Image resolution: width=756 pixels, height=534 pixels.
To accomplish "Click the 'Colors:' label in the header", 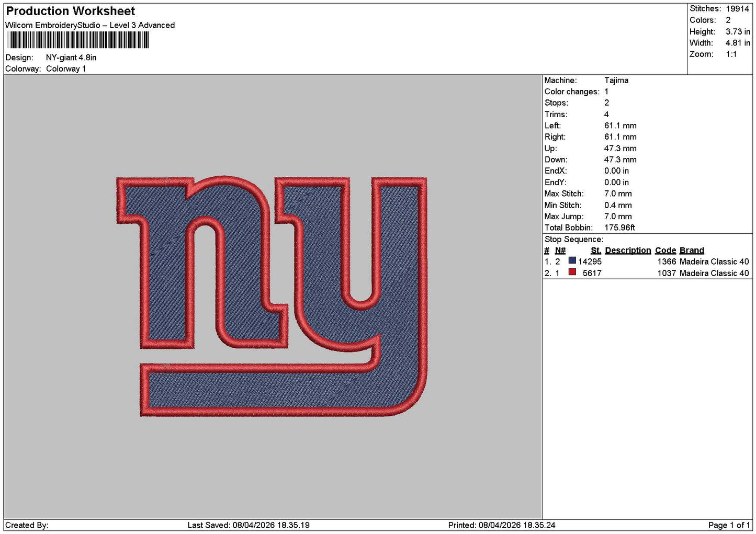I will click(x=703, y=20).
